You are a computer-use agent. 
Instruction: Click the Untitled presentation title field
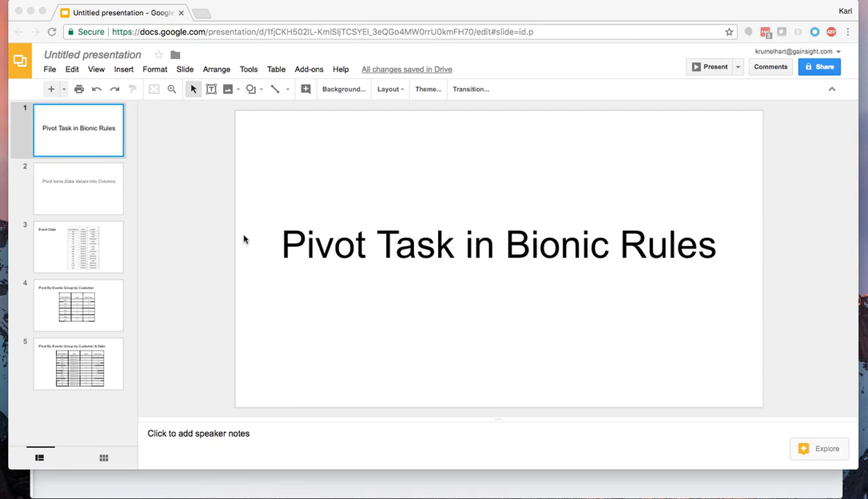(x=93, y=55)
